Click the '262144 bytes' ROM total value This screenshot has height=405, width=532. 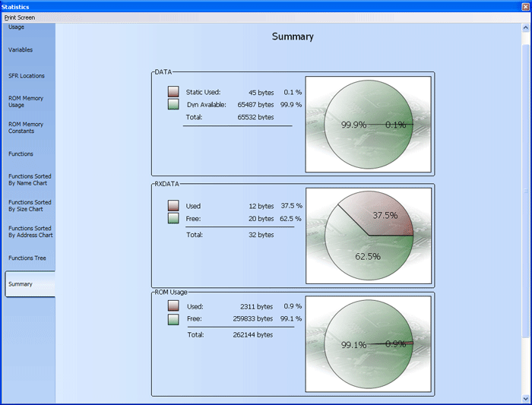coord(253,335)
